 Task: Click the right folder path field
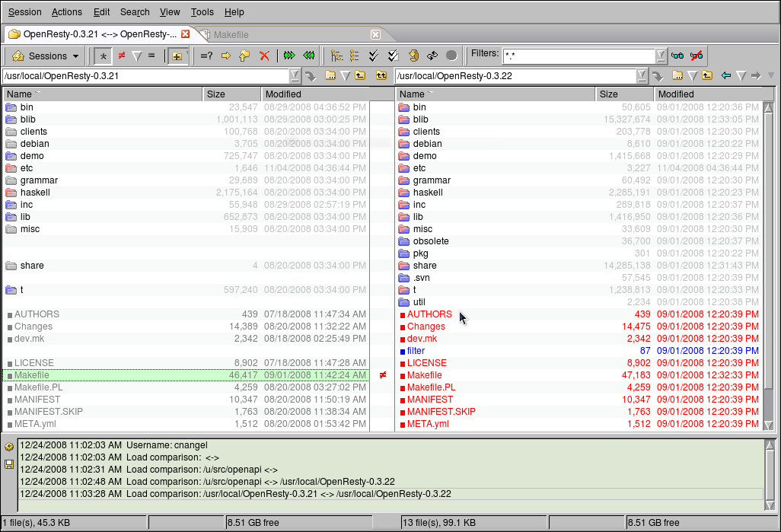click(516, 75)
